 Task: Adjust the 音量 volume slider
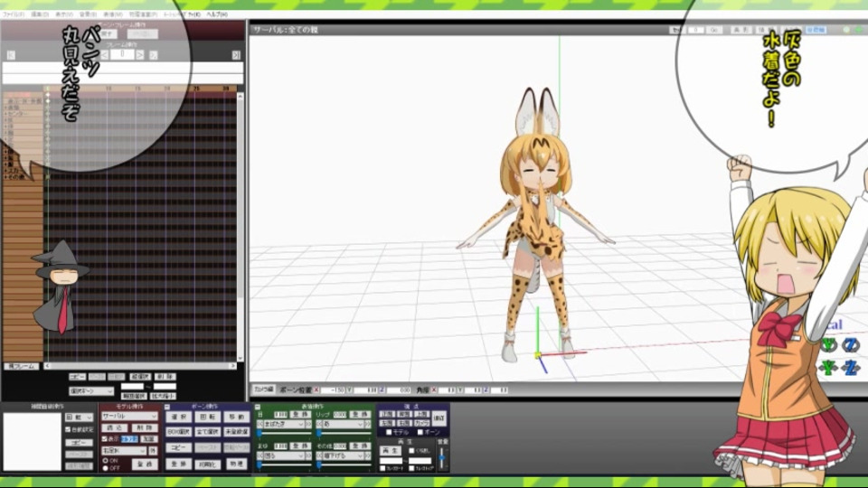442,457
